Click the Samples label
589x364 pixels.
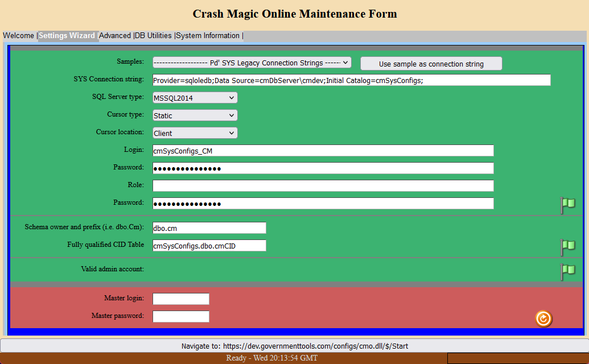coord(130,61)
